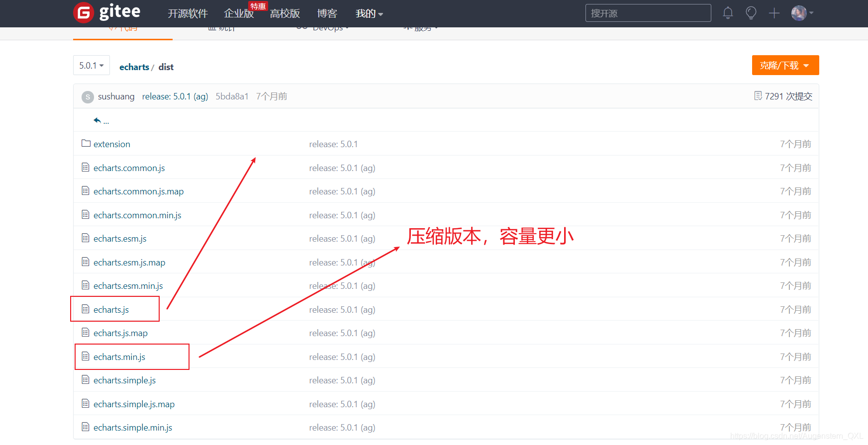
Task: View the 7291 次提交 commit history
Action: point(788,96)
